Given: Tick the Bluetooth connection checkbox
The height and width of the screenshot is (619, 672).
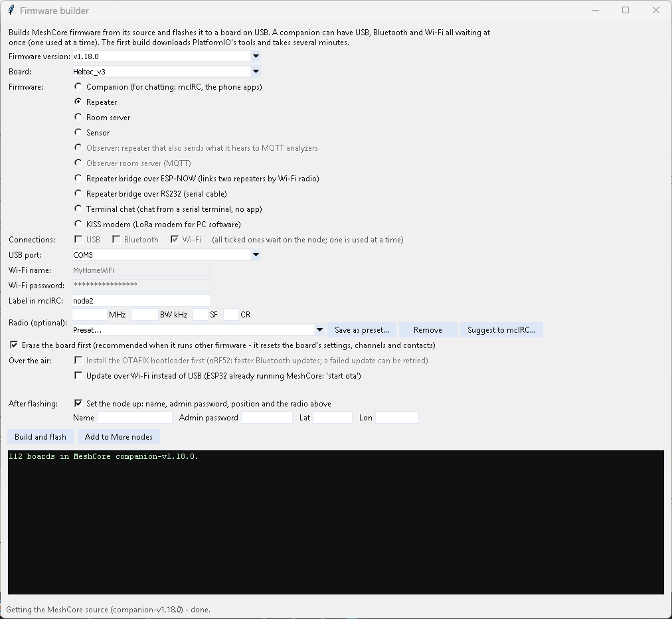Looking at the screenshot, I should (x=116, y=239).
